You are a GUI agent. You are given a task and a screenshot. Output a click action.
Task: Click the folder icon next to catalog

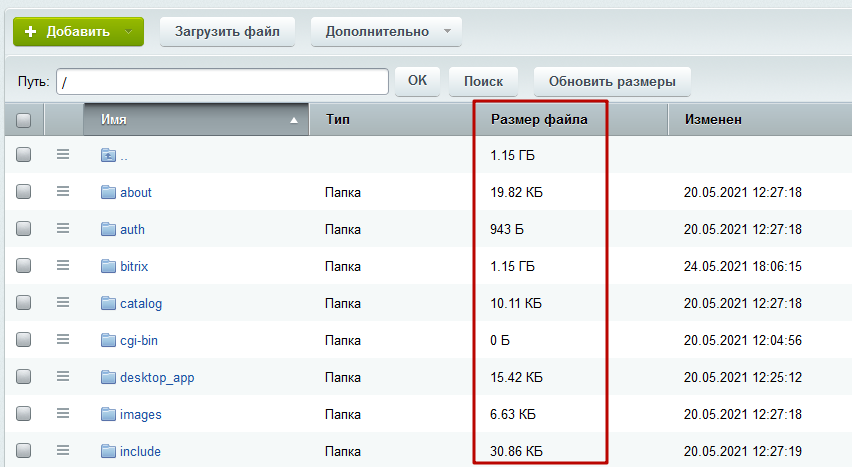tap(109, 303)
